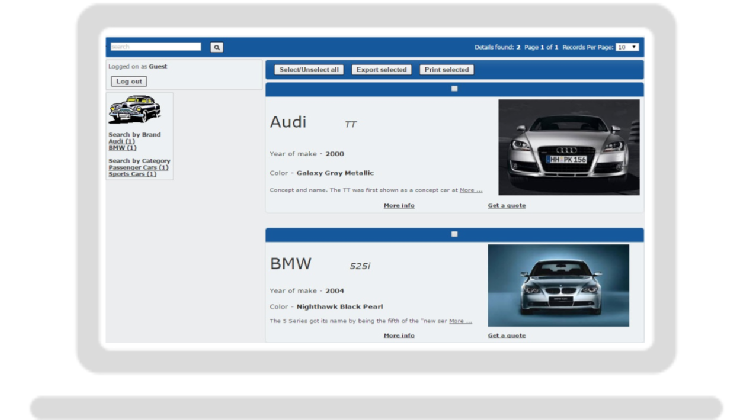This screenshot has height=420, width=750.
Task: Click the Search by Brand heading
Action: (134, 135)
